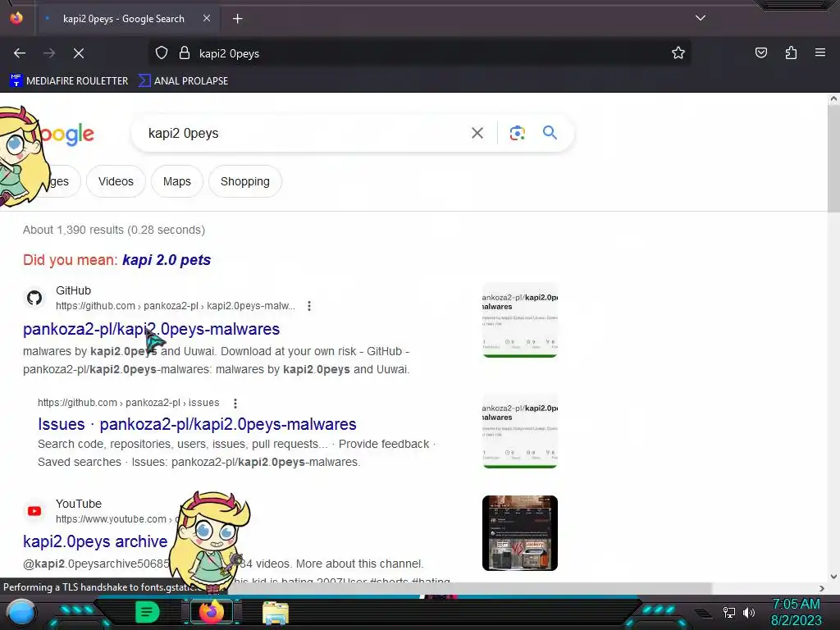Click the GitHub site name label
840x630 pixels.
pyautogui.click(x=73, y=290)
